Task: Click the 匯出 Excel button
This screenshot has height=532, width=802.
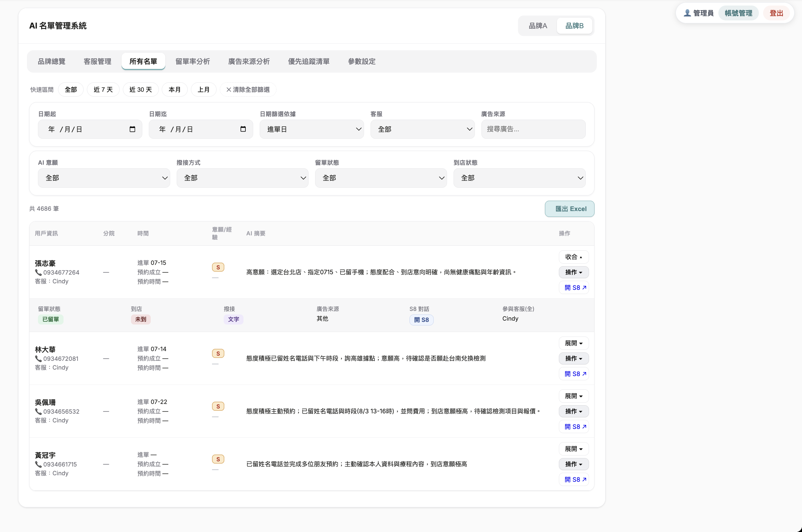Action: coord(570,209)
